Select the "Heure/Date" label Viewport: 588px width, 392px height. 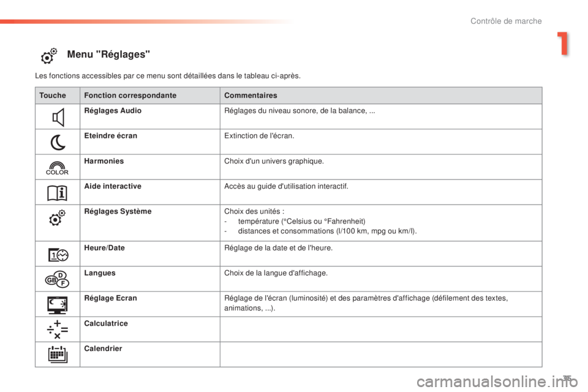point(104,247)
